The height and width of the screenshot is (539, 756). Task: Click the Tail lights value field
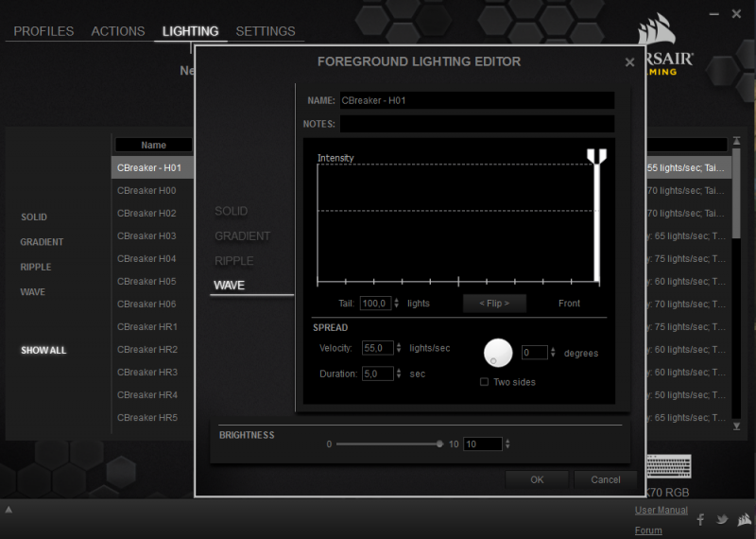(x=375, y=303)
